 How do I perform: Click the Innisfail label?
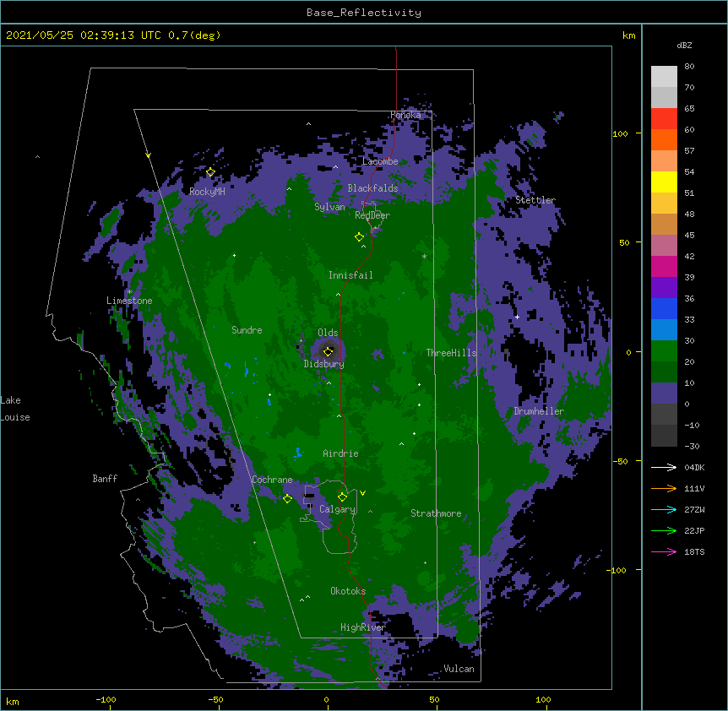coord(350,275)
